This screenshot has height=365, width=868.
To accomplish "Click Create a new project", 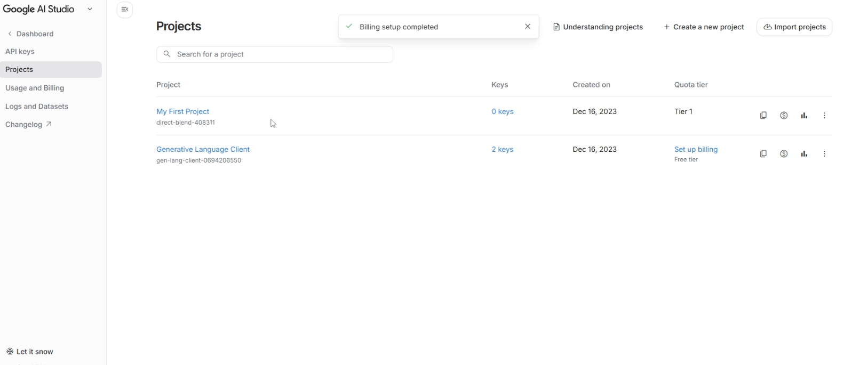I will (704, 27).
